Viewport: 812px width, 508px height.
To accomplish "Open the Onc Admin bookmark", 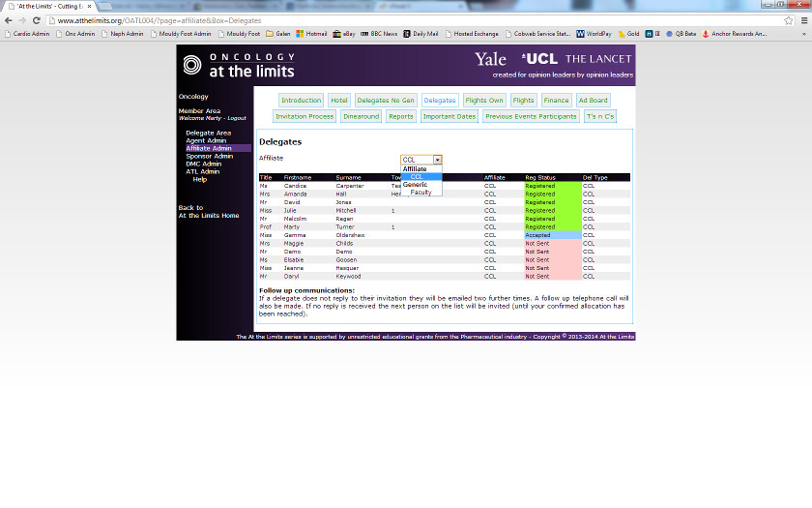I will click(75, 34).
